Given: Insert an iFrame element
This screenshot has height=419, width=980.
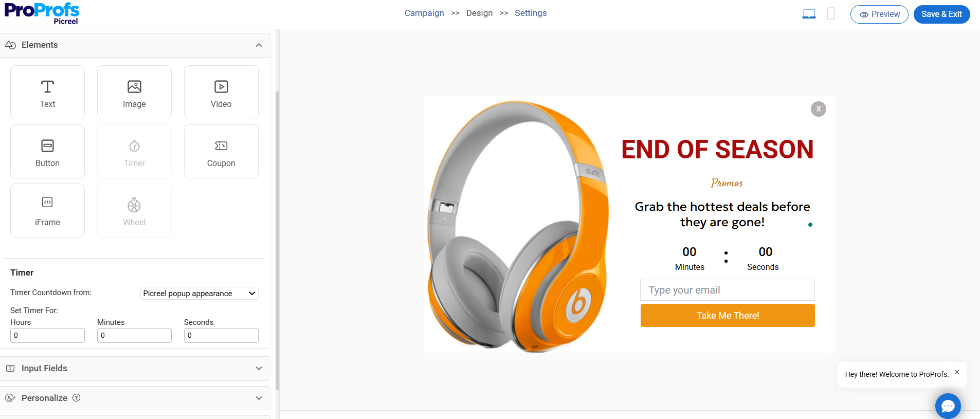Looking at the screenshot, I should coord(47,211).
